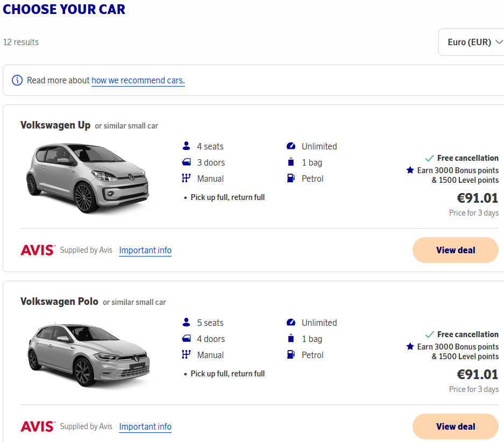Click the Volkswagen Up car image
The image size is (504, 442).
87,177
